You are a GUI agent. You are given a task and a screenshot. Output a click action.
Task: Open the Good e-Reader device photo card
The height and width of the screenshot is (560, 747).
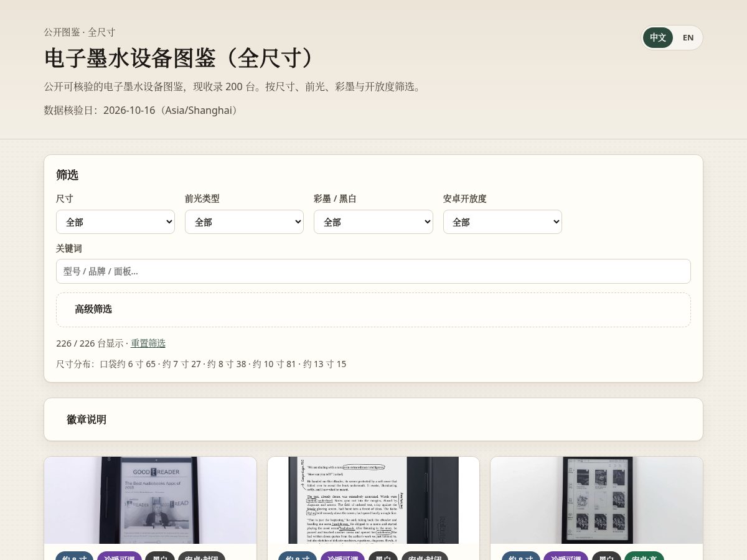point(150,500)
